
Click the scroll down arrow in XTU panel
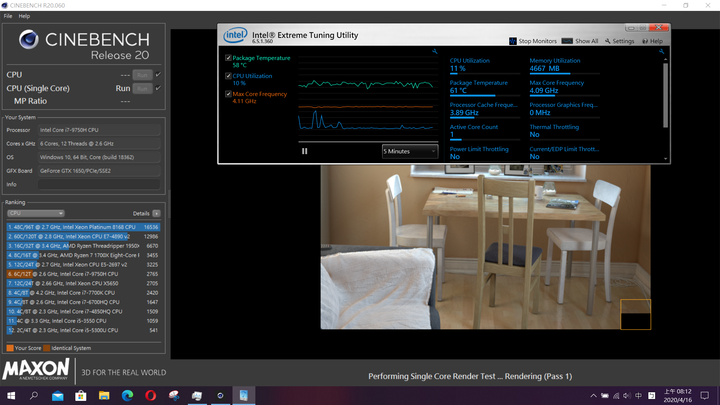665,158
